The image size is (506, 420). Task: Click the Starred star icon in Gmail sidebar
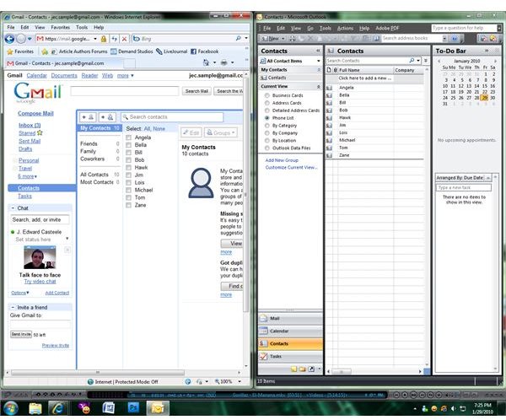coord(40,132)
